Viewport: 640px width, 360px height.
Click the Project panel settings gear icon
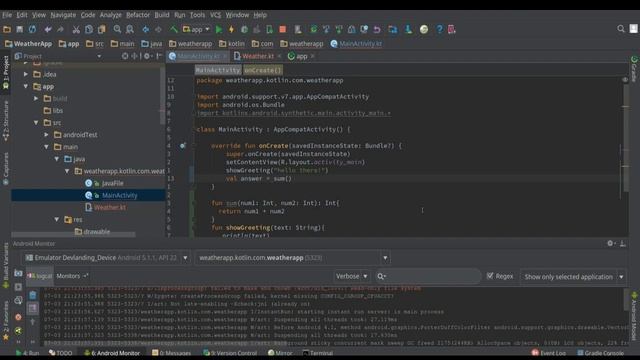click(x=147, y=56)
